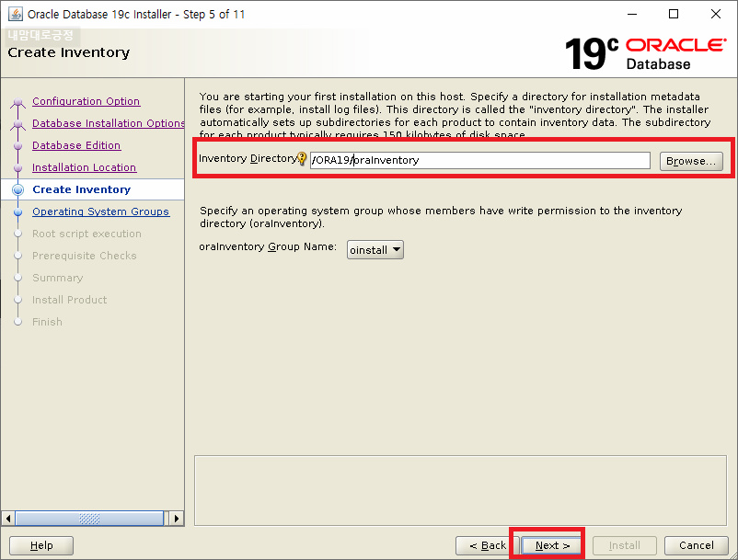
Task: Click the Back button
Action: click(x=488, y=545)
